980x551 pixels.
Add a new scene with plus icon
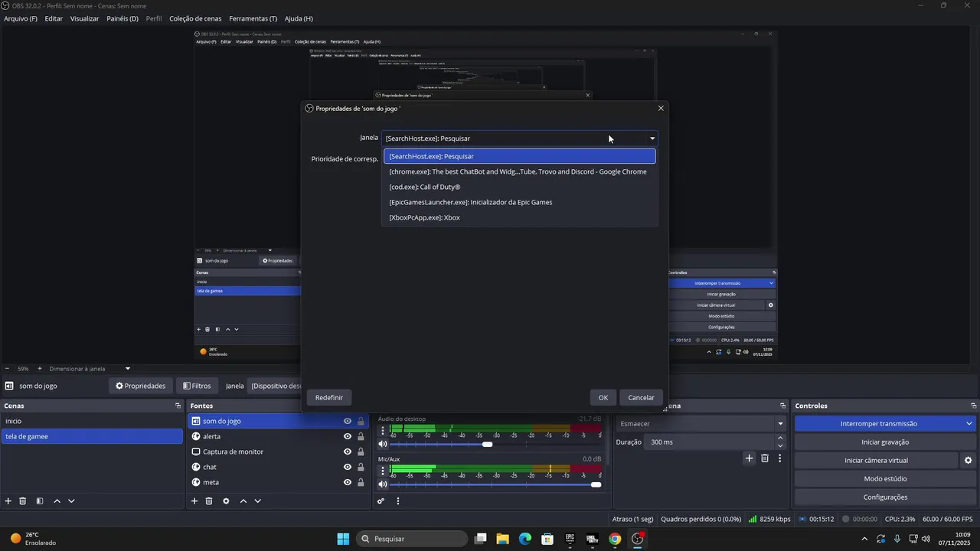(8, 501)
